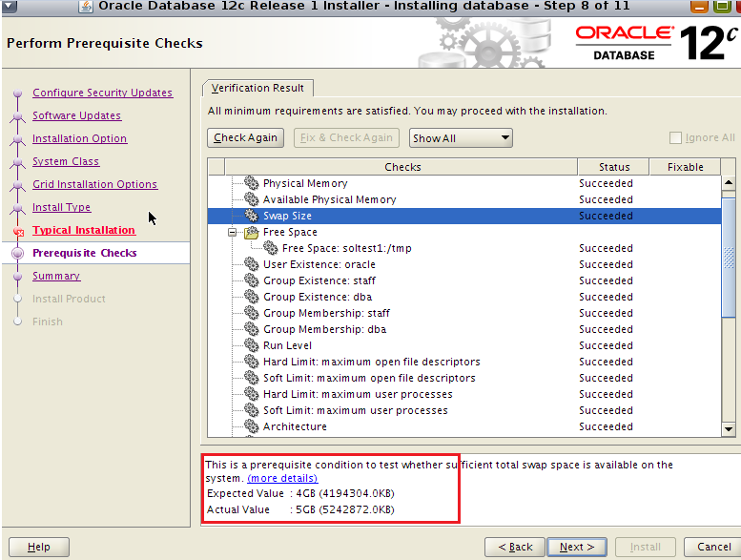Click scrollbar down arrow in checks list
Image resolution: width=741 pixels, height=560 pixels.
pos(729,429)
